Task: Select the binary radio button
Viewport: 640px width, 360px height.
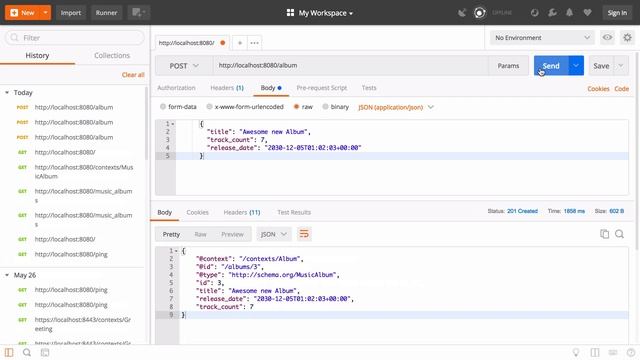Action: [x=325, y=107]
